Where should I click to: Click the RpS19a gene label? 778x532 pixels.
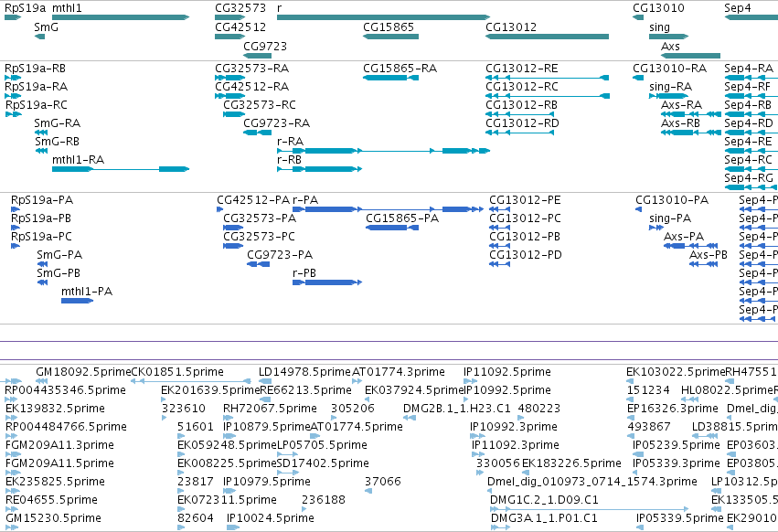[x=25, y=8]
